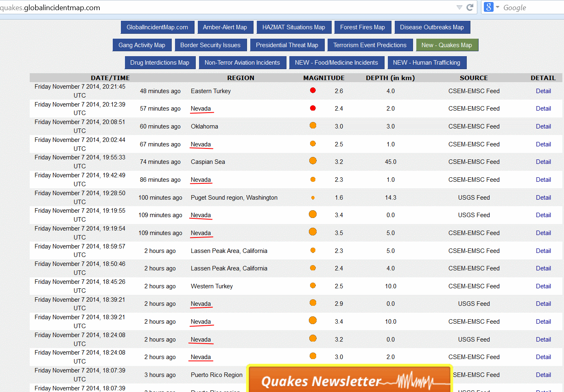
Task: Select the Puerto Rico Region cell at 18:07:39
Action: (216, 375)
